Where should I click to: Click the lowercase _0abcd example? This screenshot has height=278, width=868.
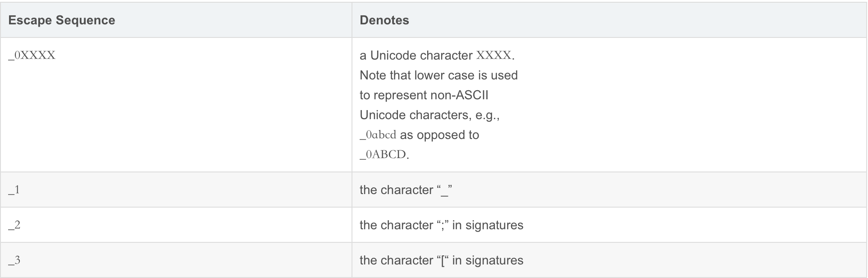click(378, 135)
